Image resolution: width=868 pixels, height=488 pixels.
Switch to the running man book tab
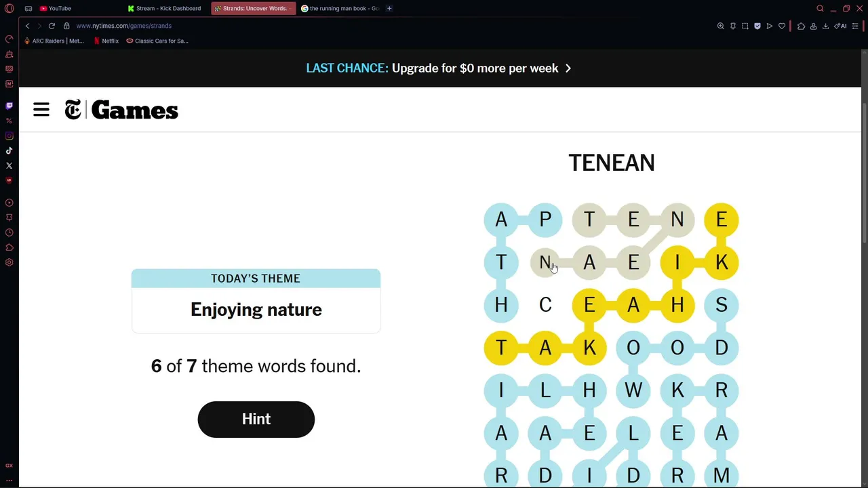click(x=340, y=8)
